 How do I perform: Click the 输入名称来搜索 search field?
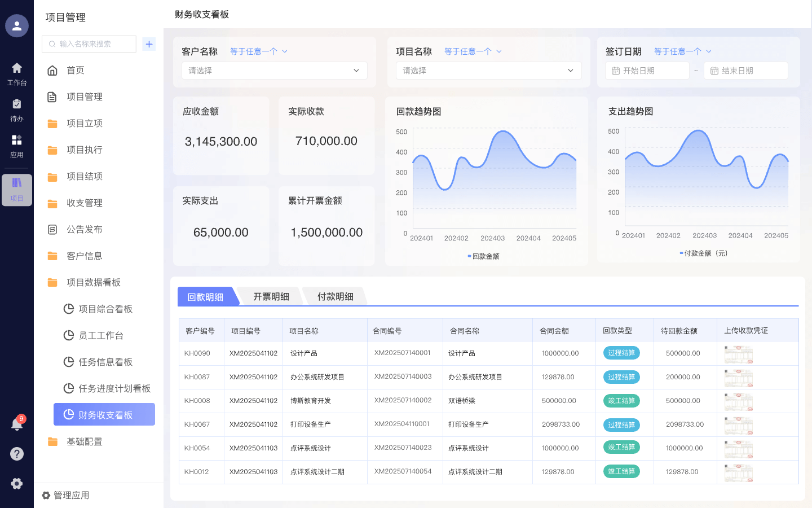click(x=89, y=44)
